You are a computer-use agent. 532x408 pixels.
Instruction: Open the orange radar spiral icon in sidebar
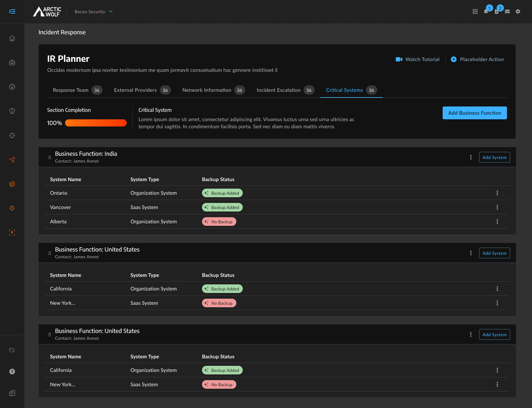click(12, 184)
